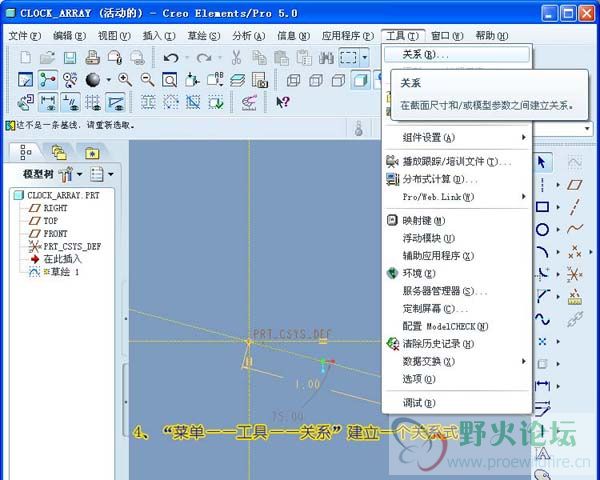Save the model with the floppy disk icon
Screen dimensions: 600x480
click(70, 58)
